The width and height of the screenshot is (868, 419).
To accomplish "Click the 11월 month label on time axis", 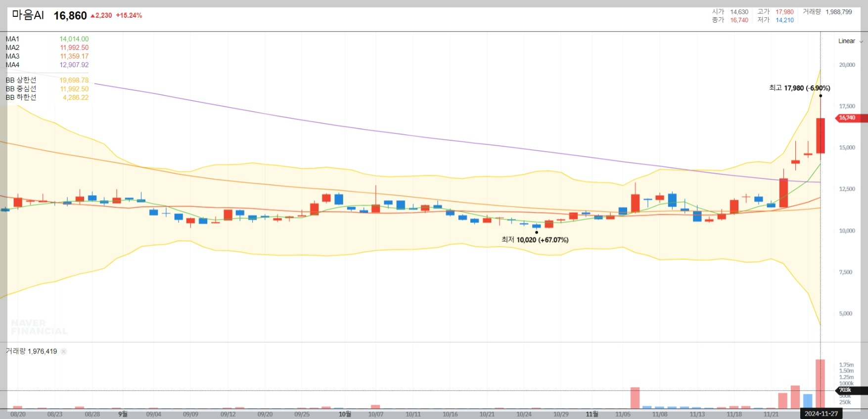I will point(592,414).
